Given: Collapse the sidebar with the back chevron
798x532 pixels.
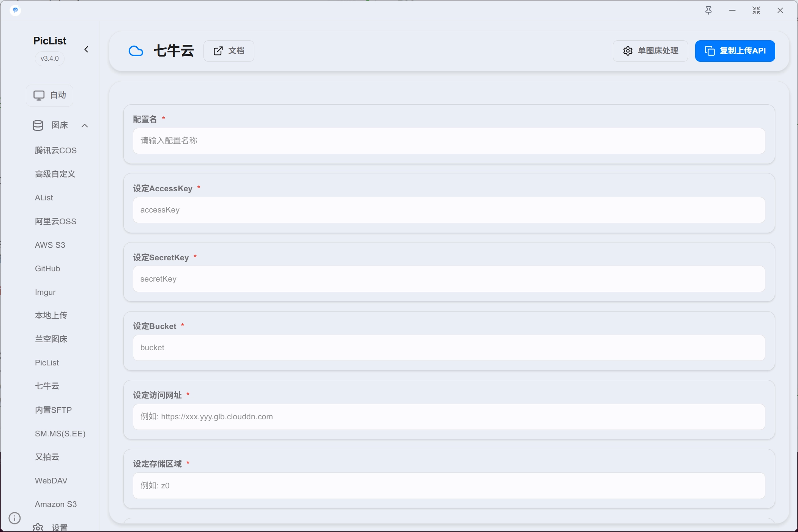Looking at the screenshot, I should point(86,49).
